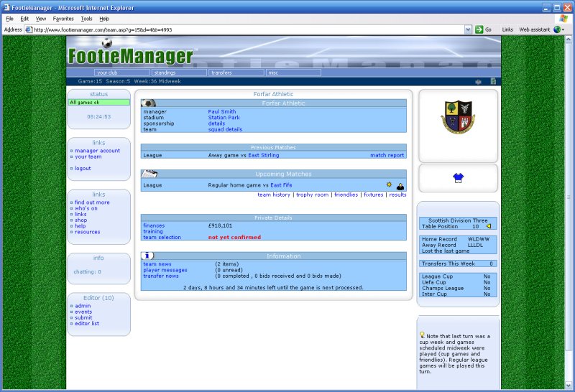Click the page scrollbar down arrow
The height and width of the screenshot is (392, 575).
pos(569,385)
